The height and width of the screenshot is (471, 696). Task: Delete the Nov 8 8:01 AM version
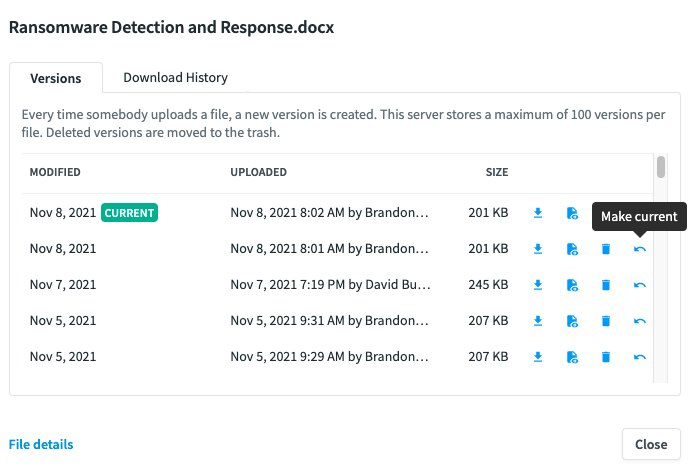(605, 249)
